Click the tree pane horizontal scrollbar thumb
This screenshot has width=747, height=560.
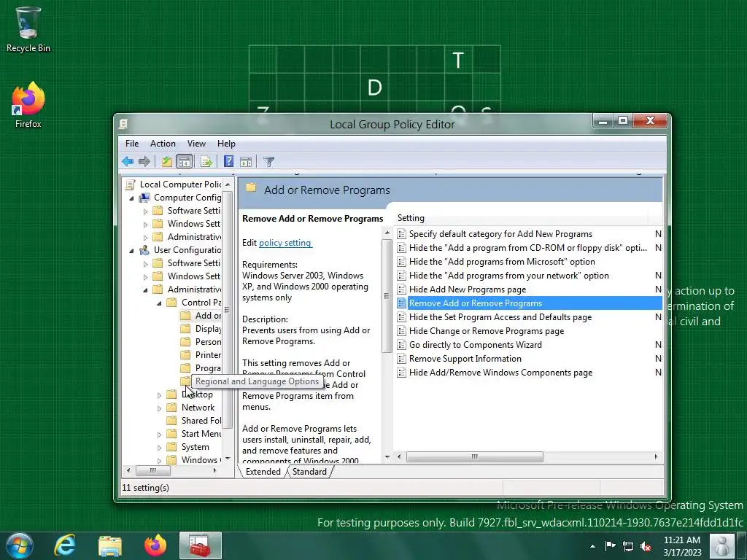coord(153,470)
